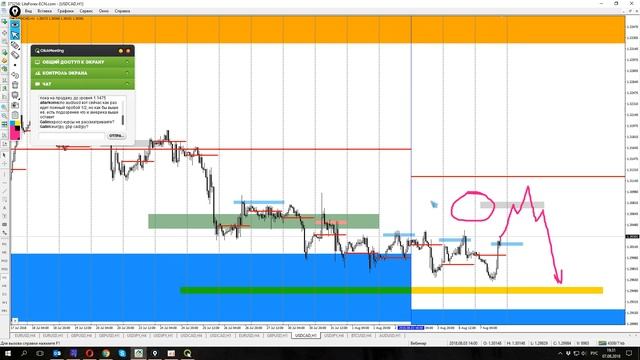
Task: Click the ClickMeeting logo title
Action: pyautogui.click(x=50, y=51)
